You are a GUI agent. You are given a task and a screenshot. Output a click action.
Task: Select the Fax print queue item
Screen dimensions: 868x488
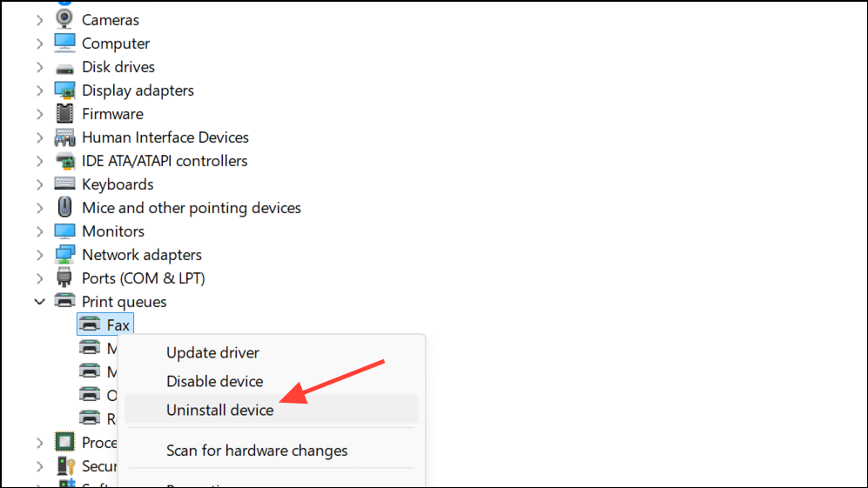click(118, 325)
